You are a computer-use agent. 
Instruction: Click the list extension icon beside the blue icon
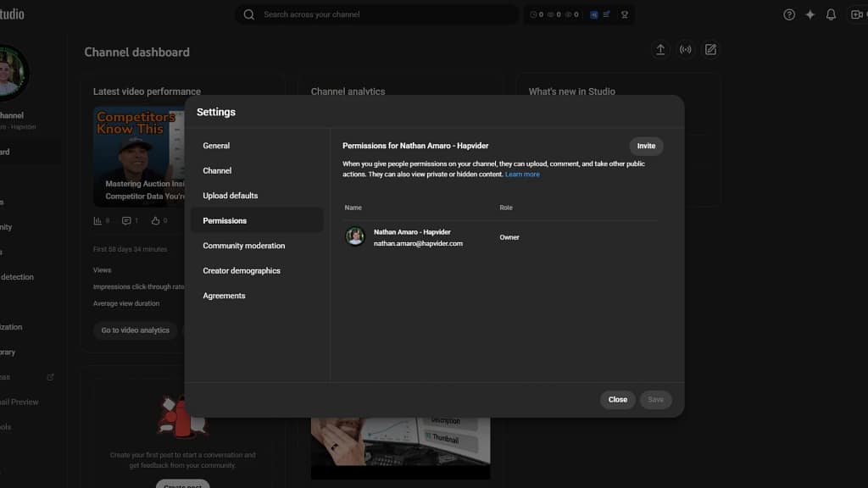click(x=607, y=14)
